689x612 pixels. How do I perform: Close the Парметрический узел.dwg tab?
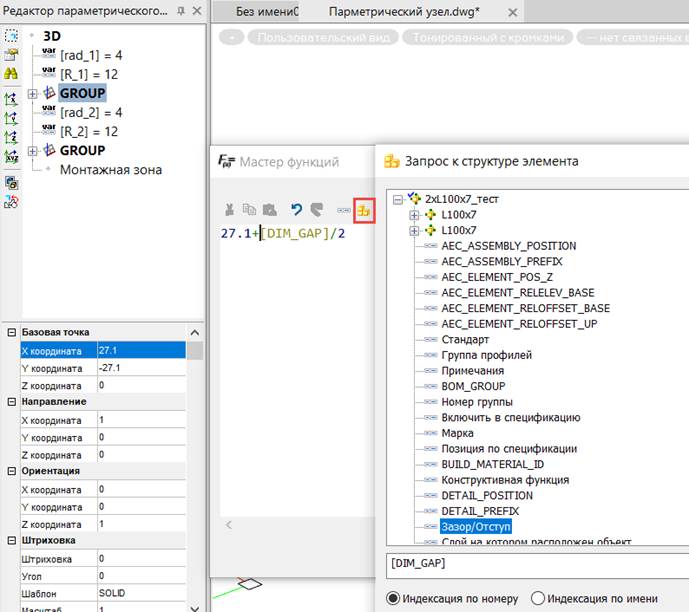tap(512, 12)
